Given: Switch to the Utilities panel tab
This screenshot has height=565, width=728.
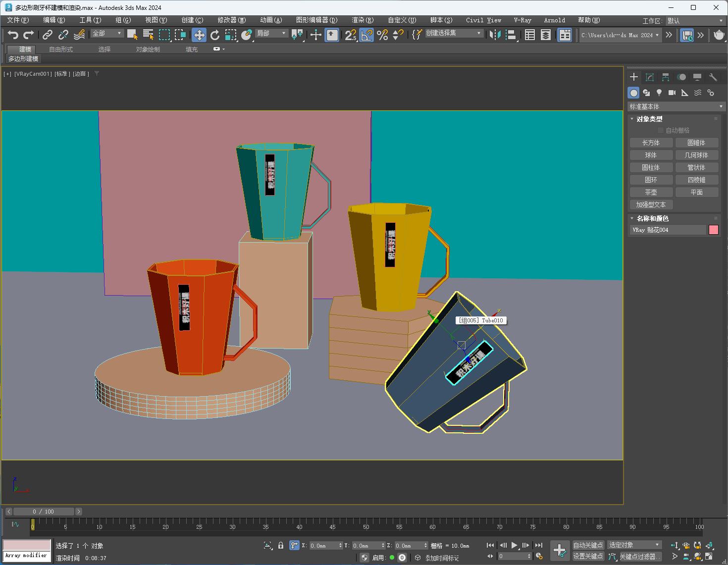Looking at the screenshot, I should tap(713, 77).
